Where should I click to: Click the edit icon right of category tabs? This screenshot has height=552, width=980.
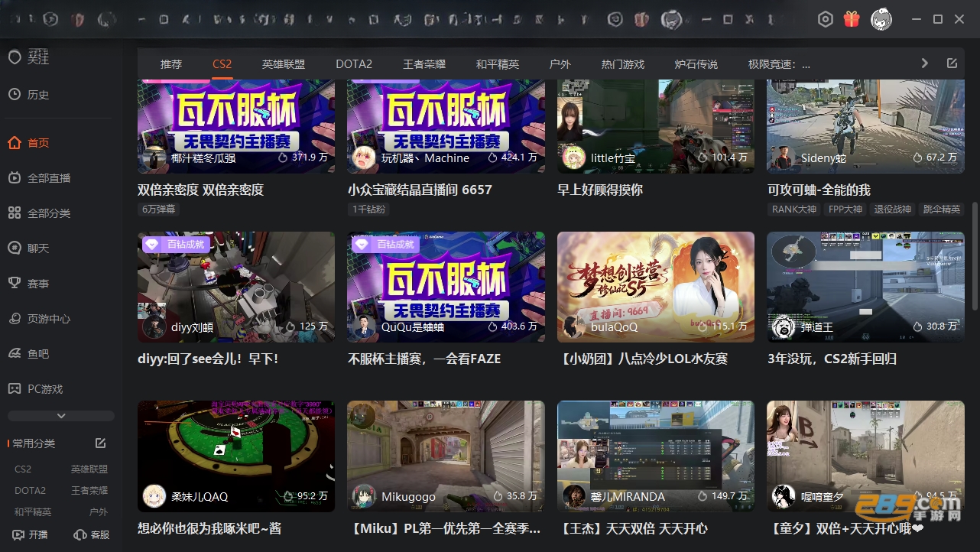[952, 63]
